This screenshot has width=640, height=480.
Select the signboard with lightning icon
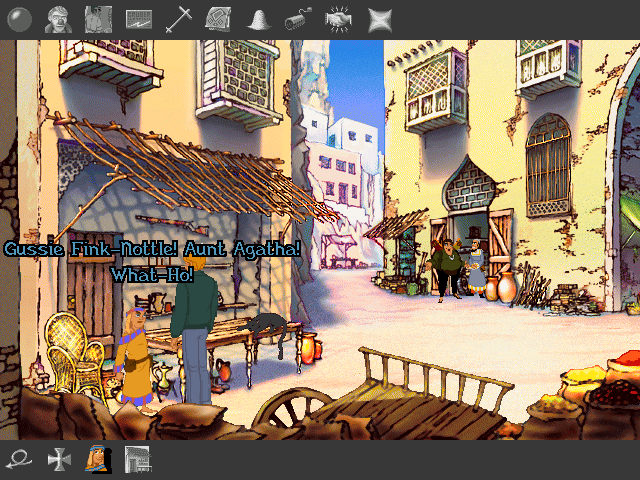pyautogui.click(x=138, y=19)
